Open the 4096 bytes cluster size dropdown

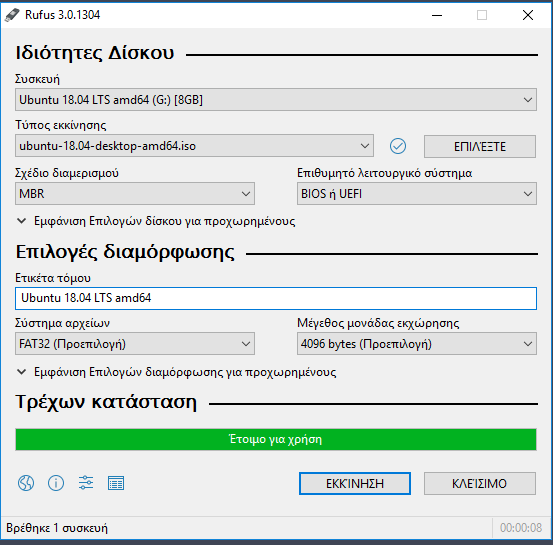tap(417, 344)
